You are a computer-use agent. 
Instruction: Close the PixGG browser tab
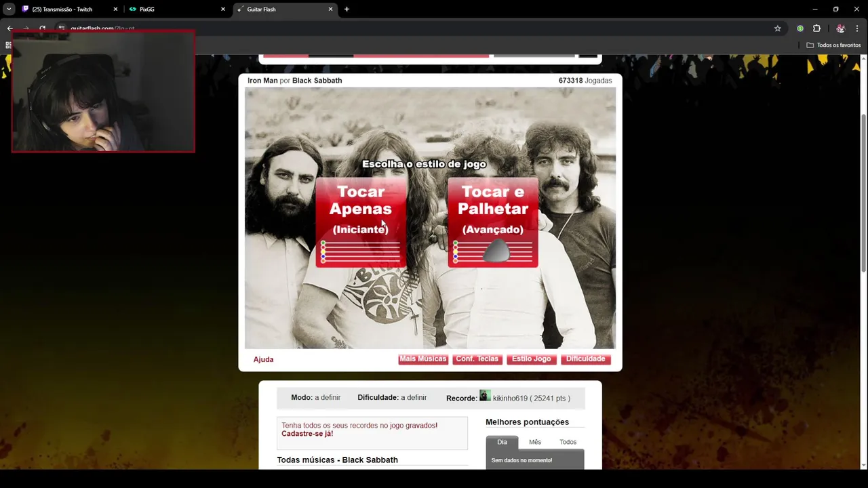[x=223, y=9]
